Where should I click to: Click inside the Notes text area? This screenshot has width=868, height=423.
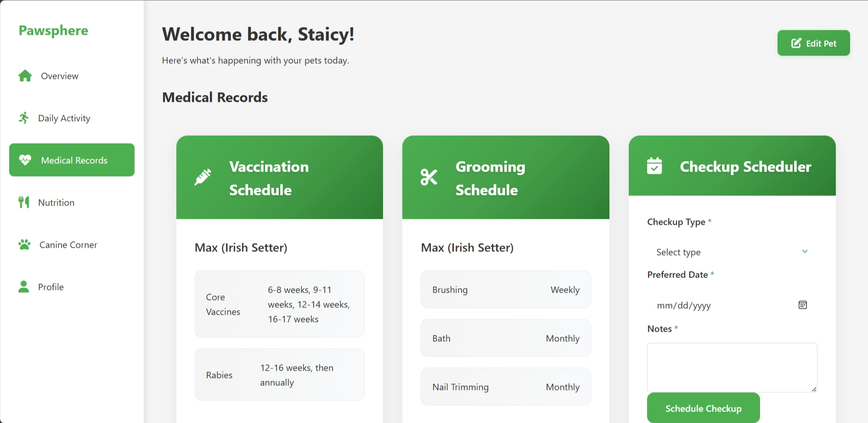732,367
